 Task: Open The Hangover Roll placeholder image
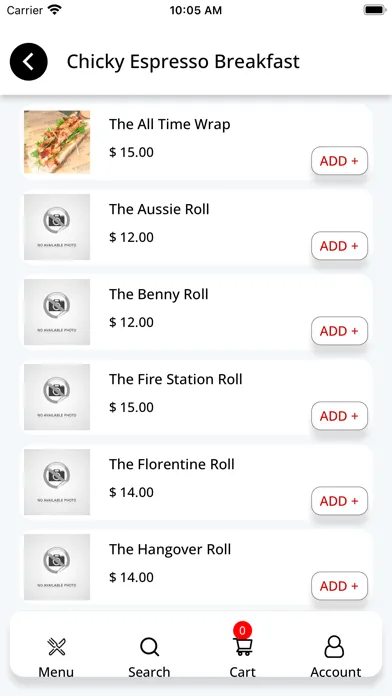[57, 567]
